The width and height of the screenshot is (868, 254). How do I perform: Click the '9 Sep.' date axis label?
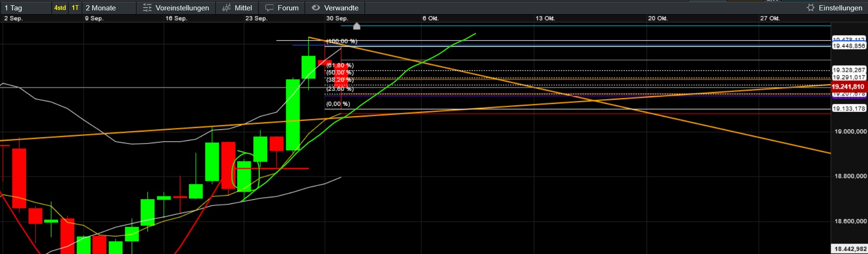[x=94, y=18]
